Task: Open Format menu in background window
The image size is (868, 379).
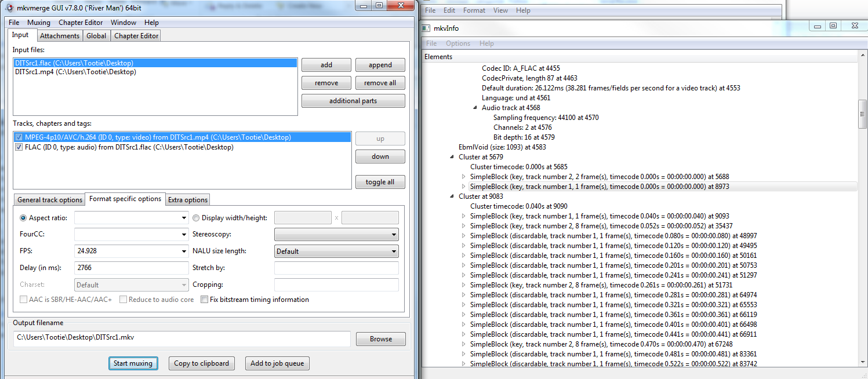Action: click(x=474, y=10)
